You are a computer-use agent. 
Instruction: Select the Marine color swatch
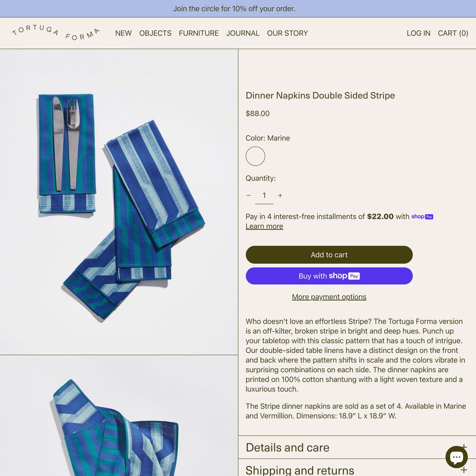[255, 156]
